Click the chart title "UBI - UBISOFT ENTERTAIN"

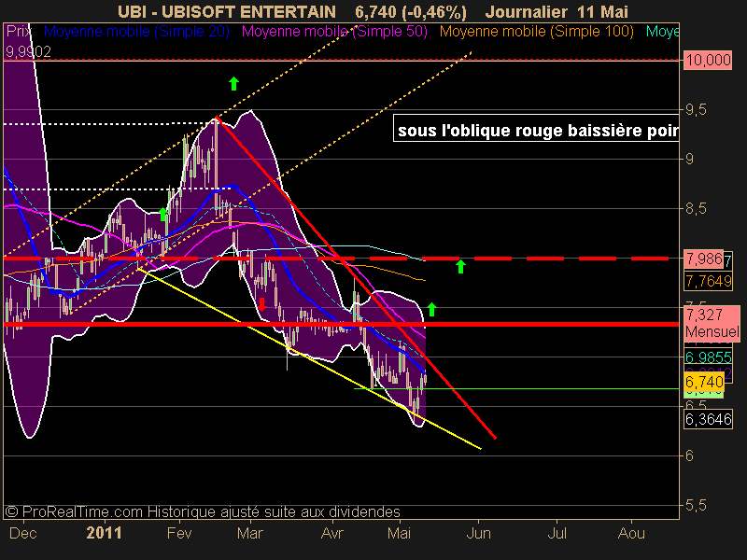pyautogui.click(x=227, y=11)
